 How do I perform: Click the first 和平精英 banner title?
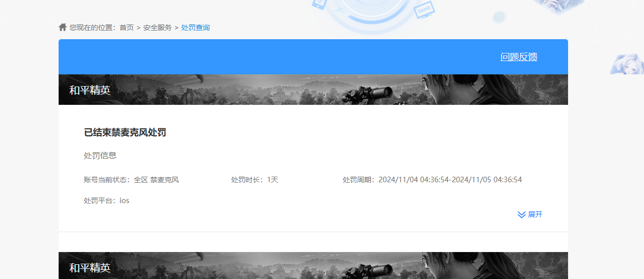pyautogui.click(x=90, y=91)
